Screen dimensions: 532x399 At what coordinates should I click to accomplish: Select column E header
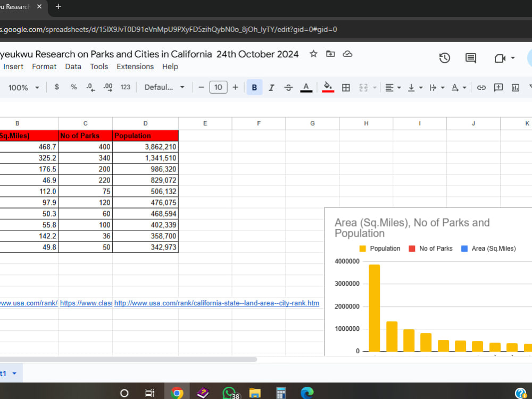tap(205, 123)
